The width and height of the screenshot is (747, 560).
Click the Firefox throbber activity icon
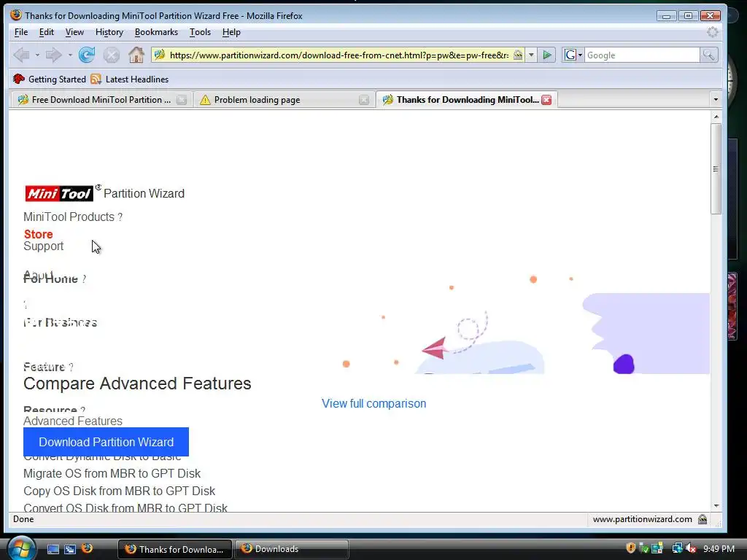712,32
